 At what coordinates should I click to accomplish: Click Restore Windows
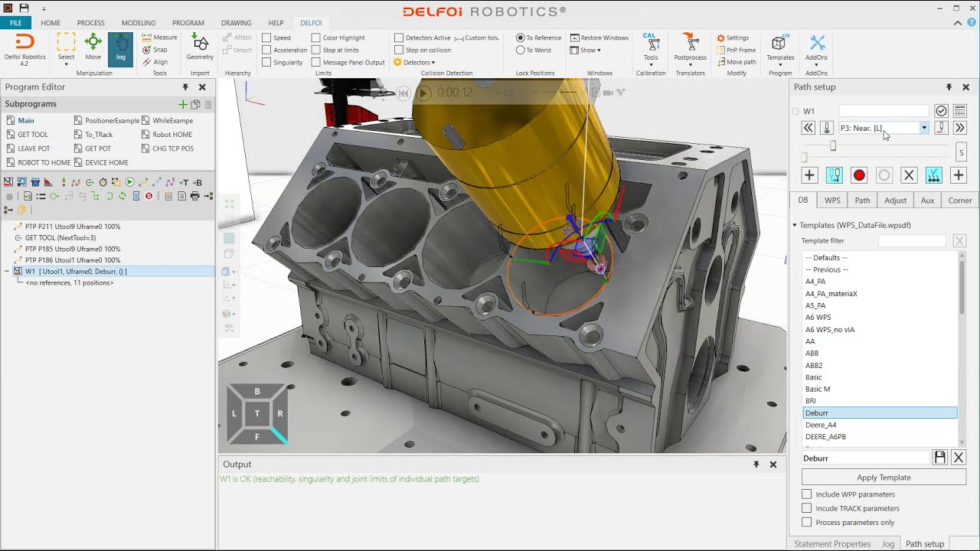(599, 37)
